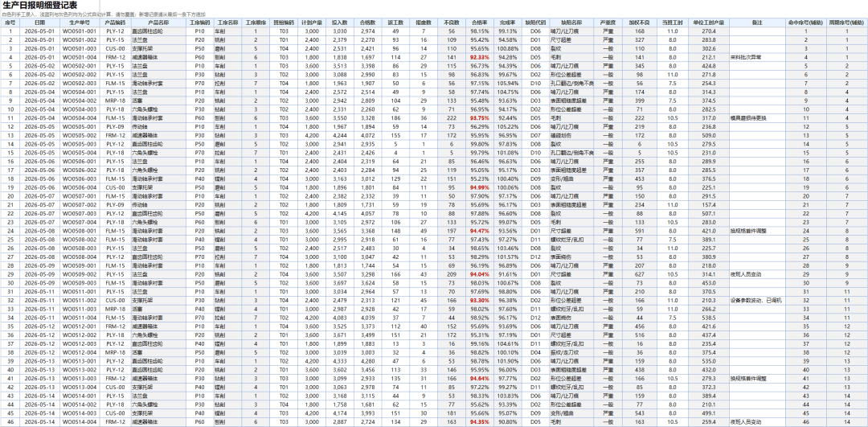This screenshot has height=427, width=868.
Task: Select the 备注 column header
Action: coord(757,23)
